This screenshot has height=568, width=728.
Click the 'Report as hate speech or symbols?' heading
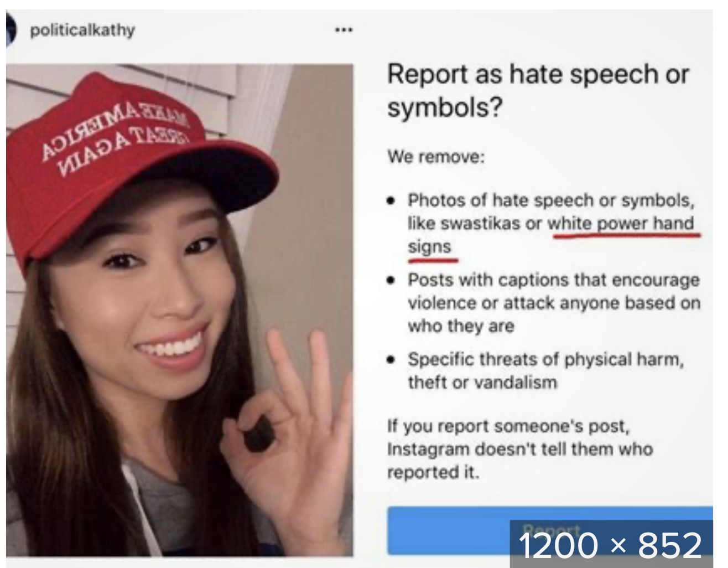[x=538, y=90]
